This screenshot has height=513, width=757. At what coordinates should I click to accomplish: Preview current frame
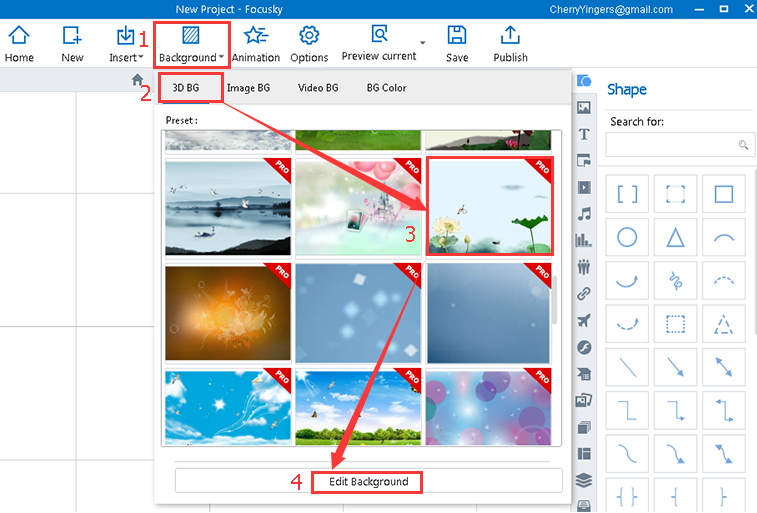[x=379, y=44]
